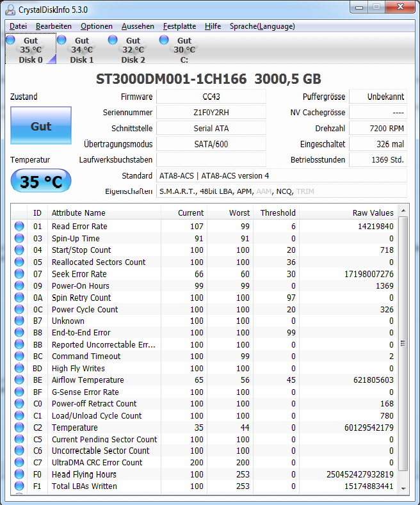Click the Standard field ATA8-ACS version 4
This screenshot has width=420, height=505.
click(282, 175)
